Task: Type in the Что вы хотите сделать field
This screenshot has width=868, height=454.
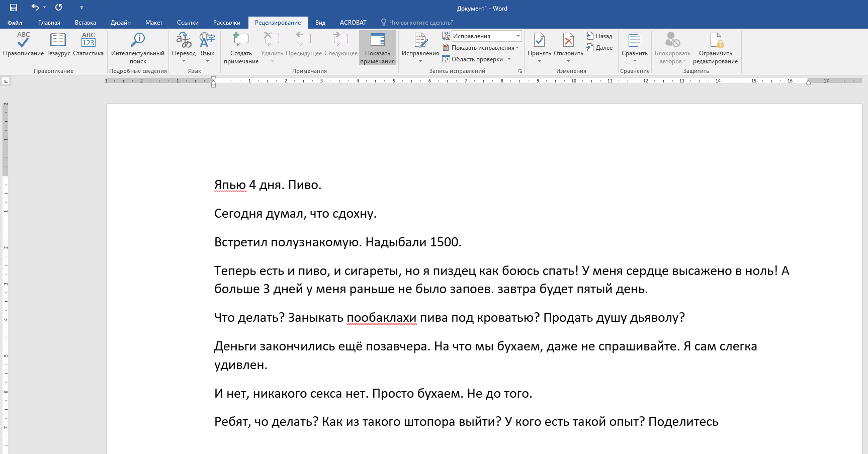Action: click(420, 23)
